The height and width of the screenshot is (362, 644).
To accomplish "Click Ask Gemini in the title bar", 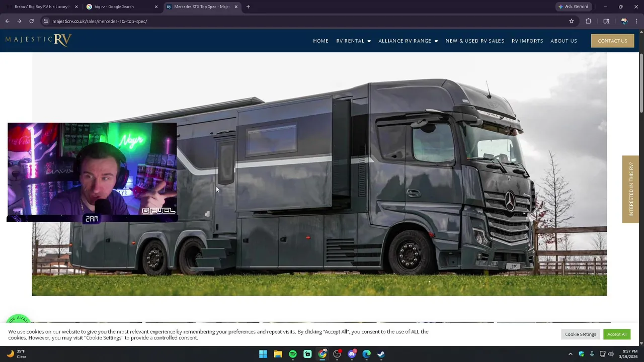I will click(x=573, y=7).
